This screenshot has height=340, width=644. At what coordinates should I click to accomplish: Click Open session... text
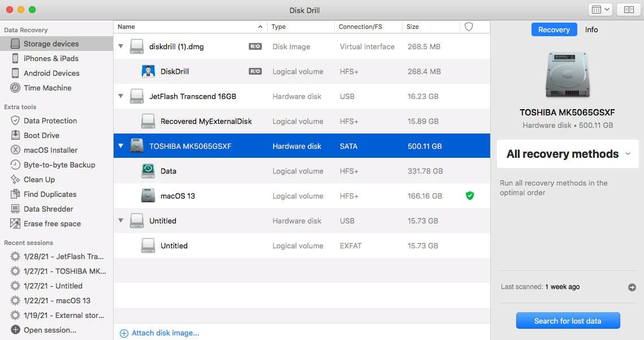pos(50,330)
